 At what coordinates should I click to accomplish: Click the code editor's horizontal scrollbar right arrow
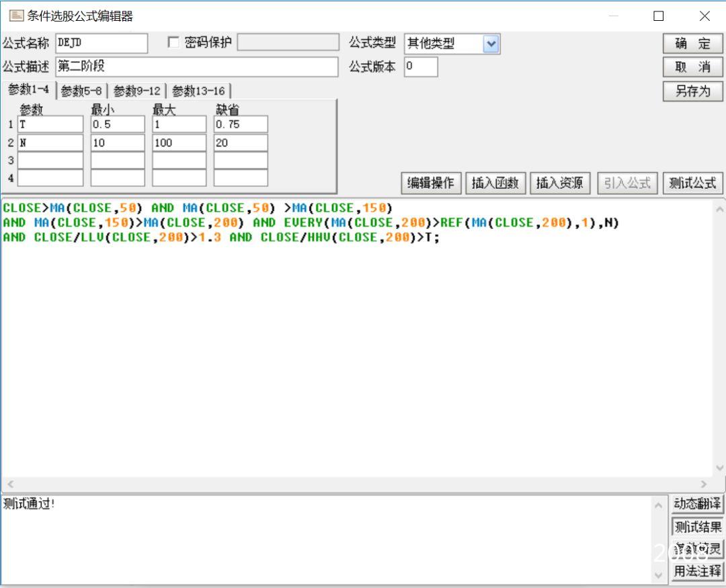(704, 484)
